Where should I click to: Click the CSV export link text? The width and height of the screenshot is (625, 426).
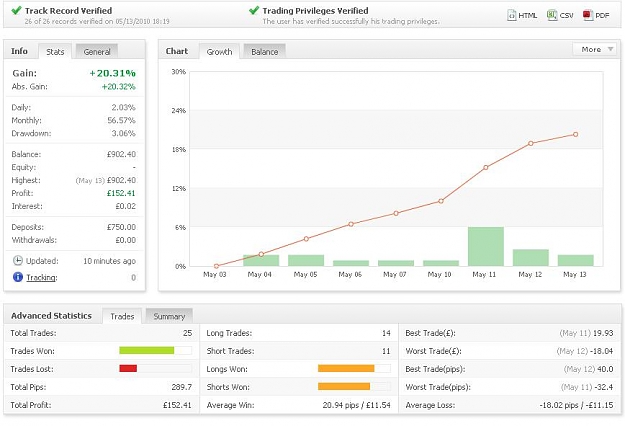566,16
